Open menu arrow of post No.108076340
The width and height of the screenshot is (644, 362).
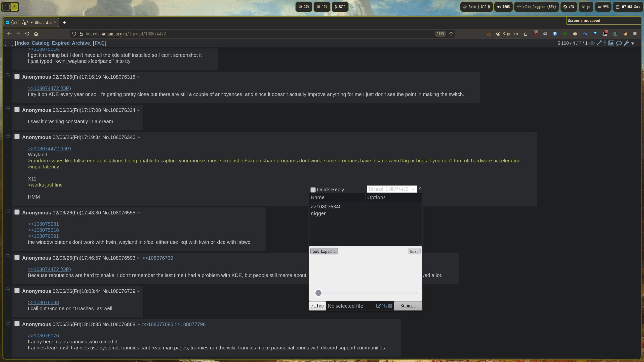click(x=139, y=138)
